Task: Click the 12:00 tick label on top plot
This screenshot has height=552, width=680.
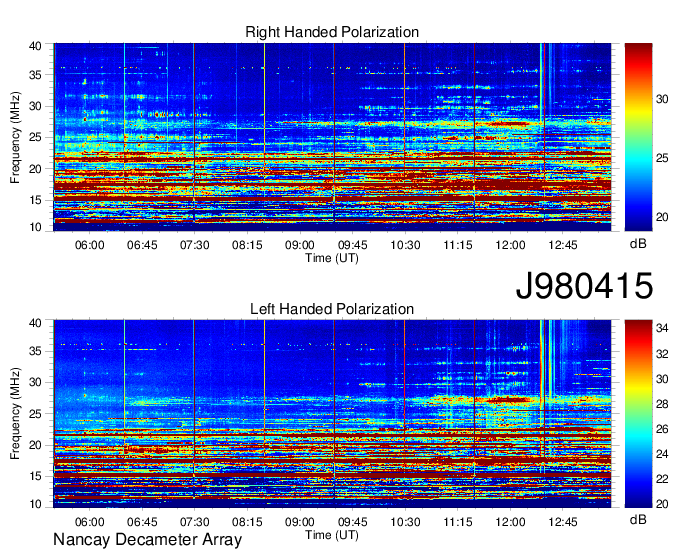Action: pyautogui.click(x=510, y=245)
